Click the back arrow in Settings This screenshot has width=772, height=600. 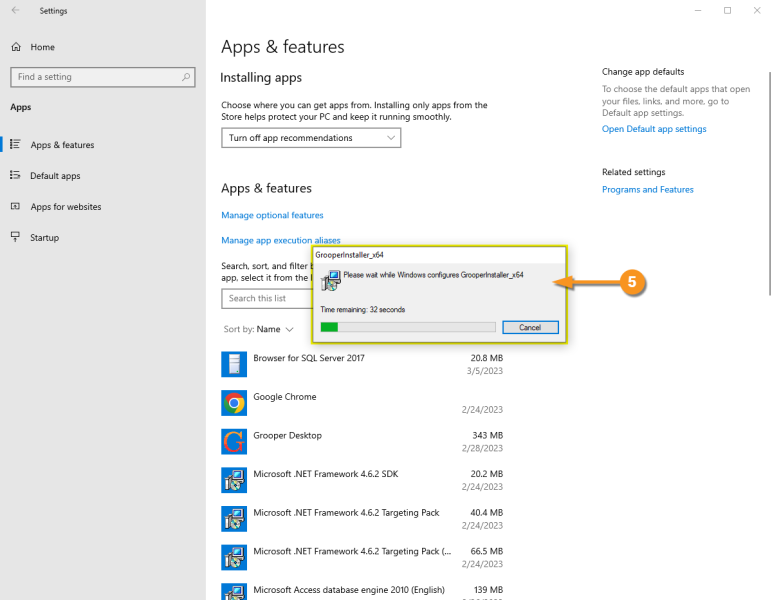point(15,11)
